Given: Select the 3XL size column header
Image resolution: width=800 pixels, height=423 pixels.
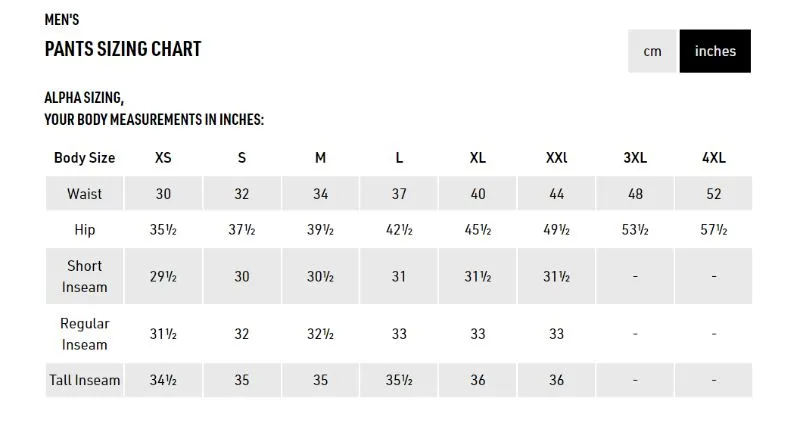Looking at the screenshot, I should point(635,158).
